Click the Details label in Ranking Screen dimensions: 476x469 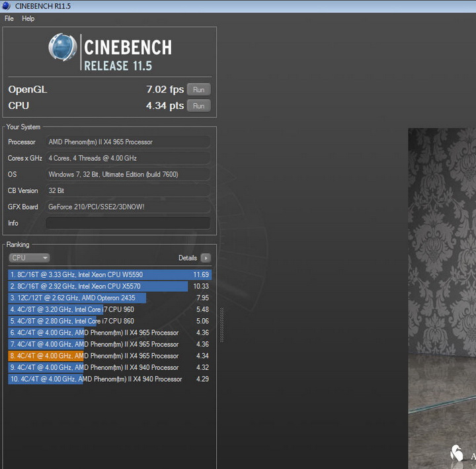point(188,258)
